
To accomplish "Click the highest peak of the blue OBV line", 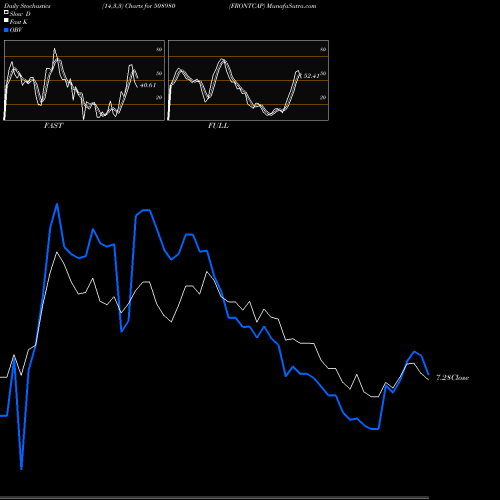I will (x=57, y=204).
